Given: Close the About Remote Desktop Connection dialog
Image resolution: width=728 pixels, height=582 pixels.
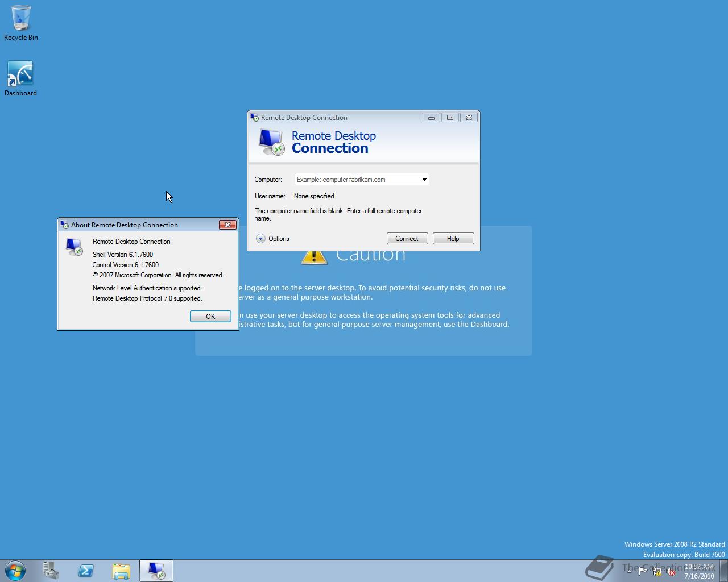Looking at the screenshot, I should (227, 225).
